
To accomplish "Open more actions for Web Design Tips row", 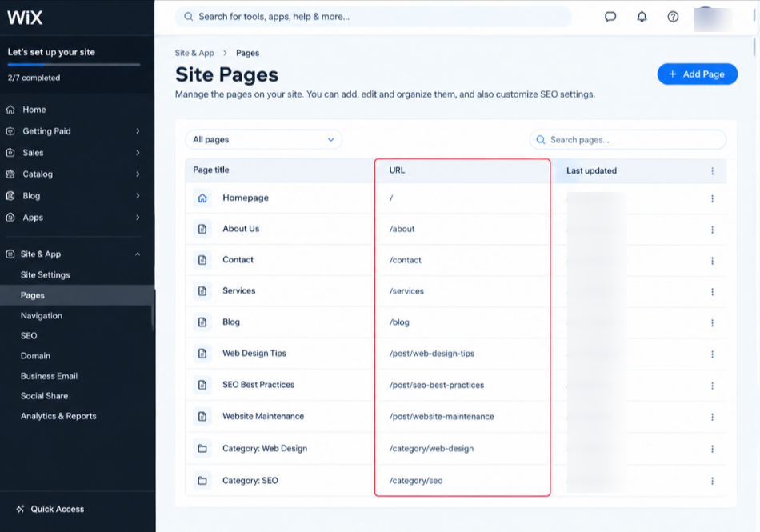I will pos(712,354).
